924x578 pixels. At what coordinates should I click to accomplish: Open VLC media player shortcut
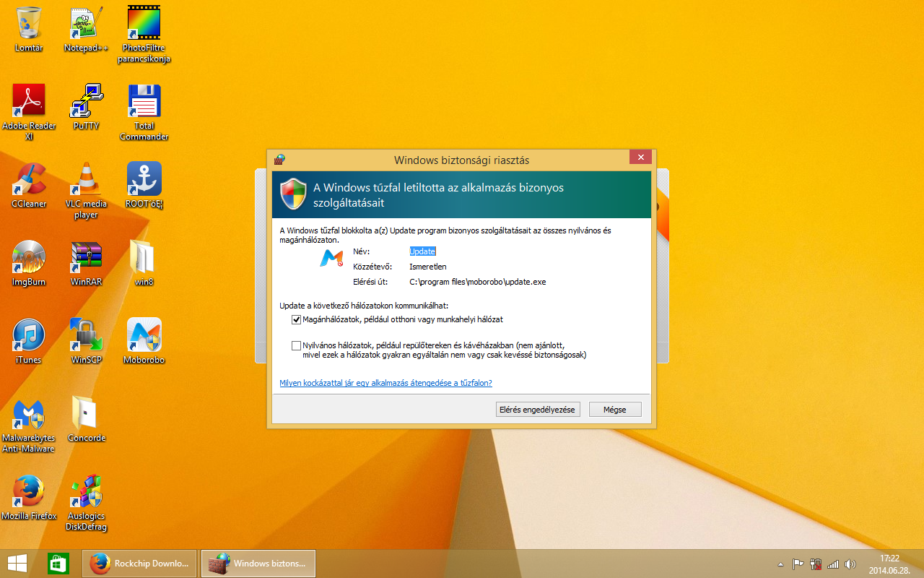pyautogui.click(x=86, y=179)
